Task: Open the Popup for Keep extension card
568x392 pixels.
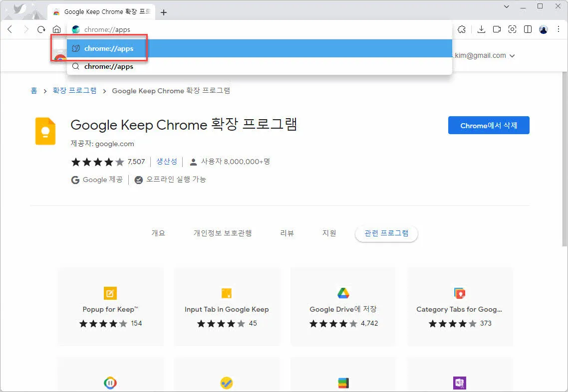Action: tap(110, 307)
